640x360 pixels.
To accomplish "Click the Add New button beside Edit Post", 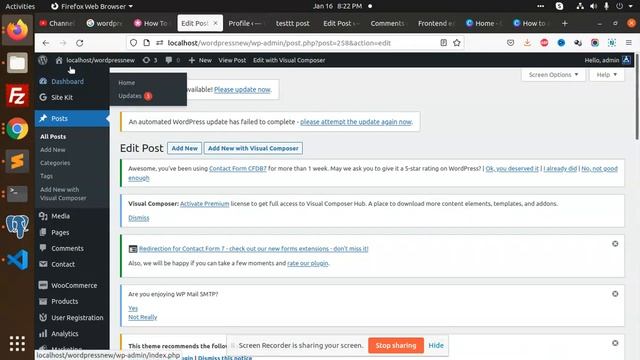I will pyautogui.click(x=184, y=148).
